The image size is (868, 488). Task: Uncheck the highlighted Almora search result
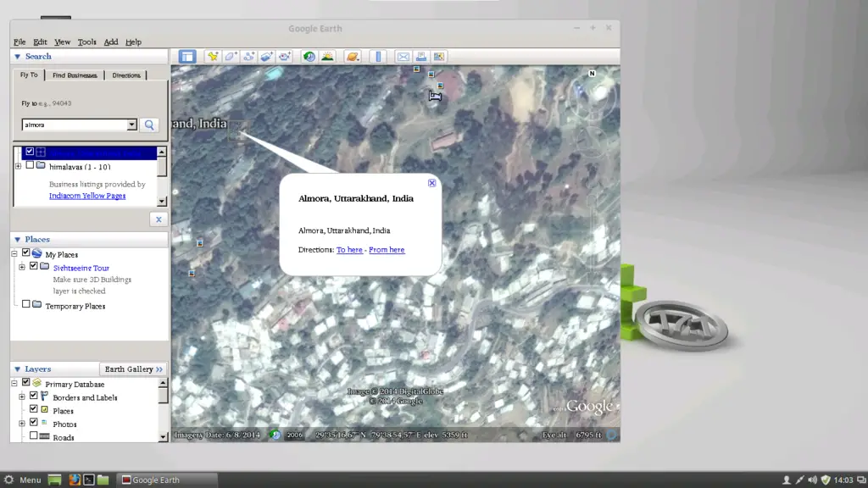(x=30, y=152)
